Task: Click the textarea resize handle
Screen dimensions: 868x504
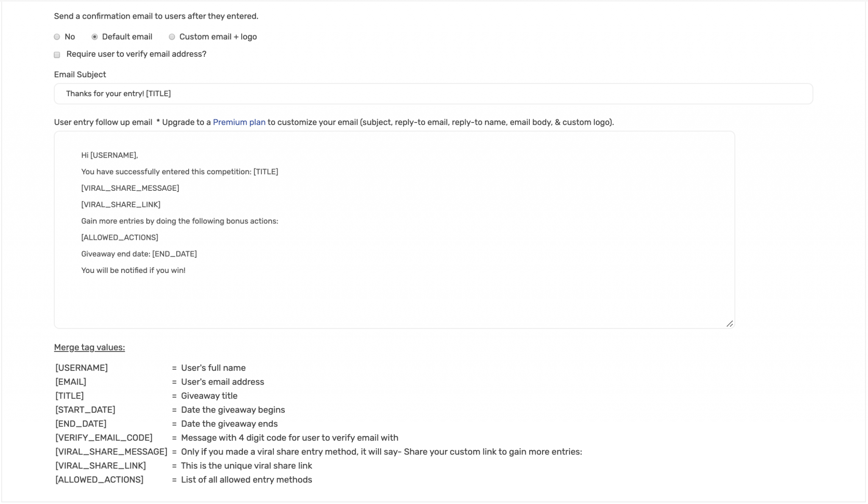Action: tap(730, 323)
